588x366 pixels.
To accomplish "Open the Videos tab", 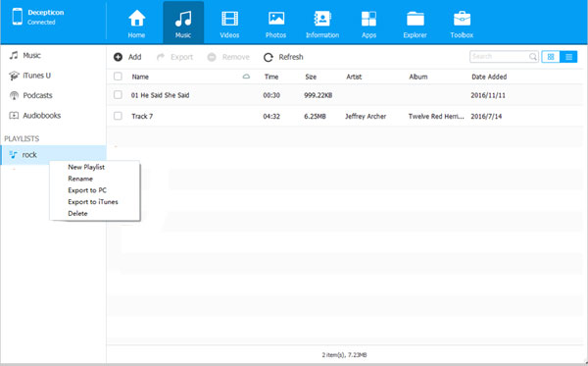I will 229,23.
